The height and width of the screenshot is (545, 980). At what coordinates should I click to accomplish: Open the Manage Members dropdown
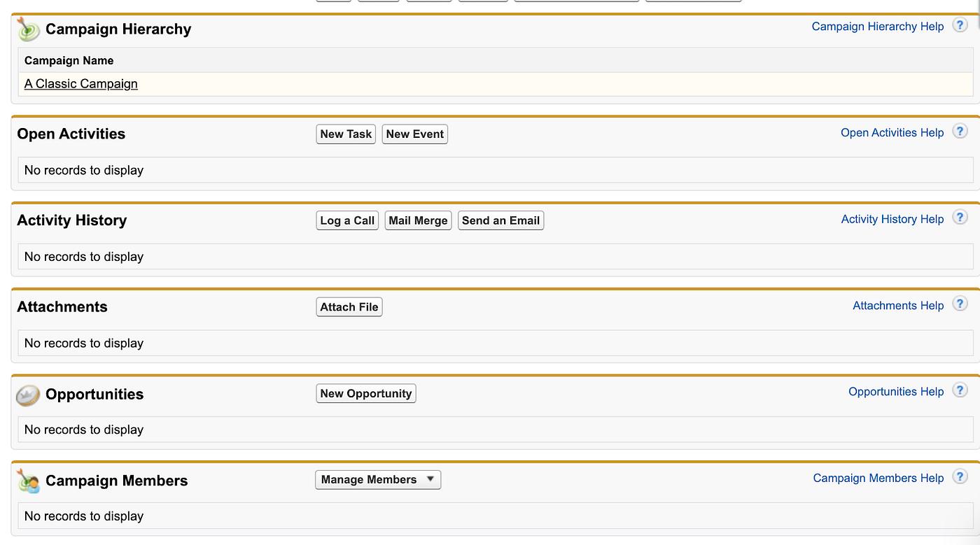[x=378, y=480]
